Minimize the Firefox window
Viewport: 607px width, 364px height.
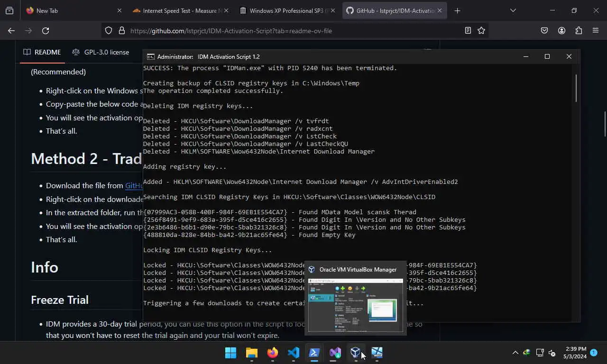click(x=552, y=10)
